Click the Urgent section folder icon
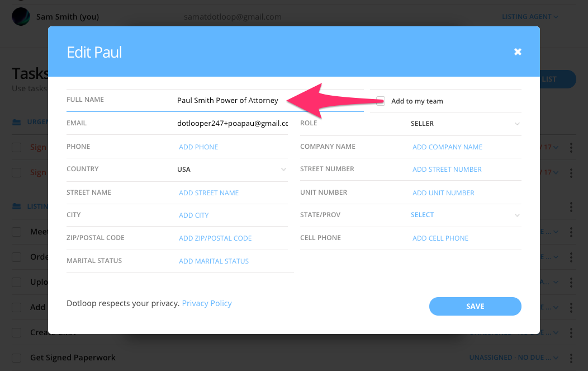Viewport: 588px width, 371px height. (16, 122)
